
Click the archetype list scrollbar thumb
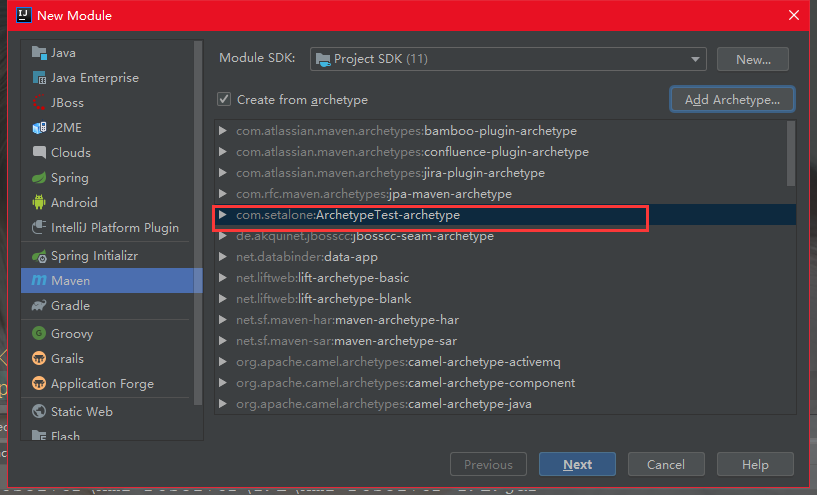pos(791,153)
